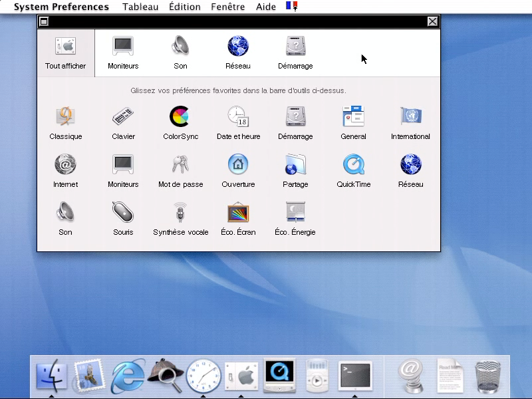Open the Édition menu
The image size is (532, 399).
(185, 7)
